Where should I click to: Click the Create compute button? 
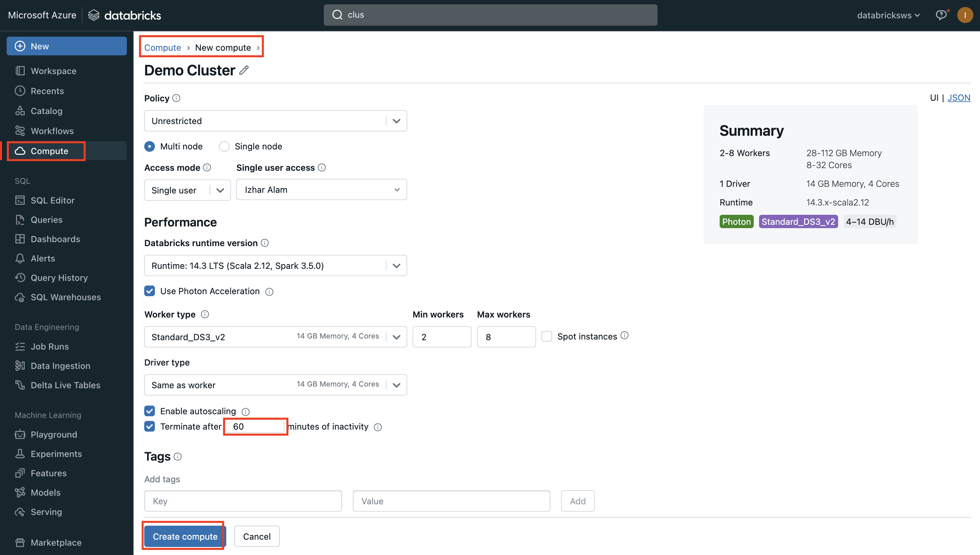pos(185,536)
